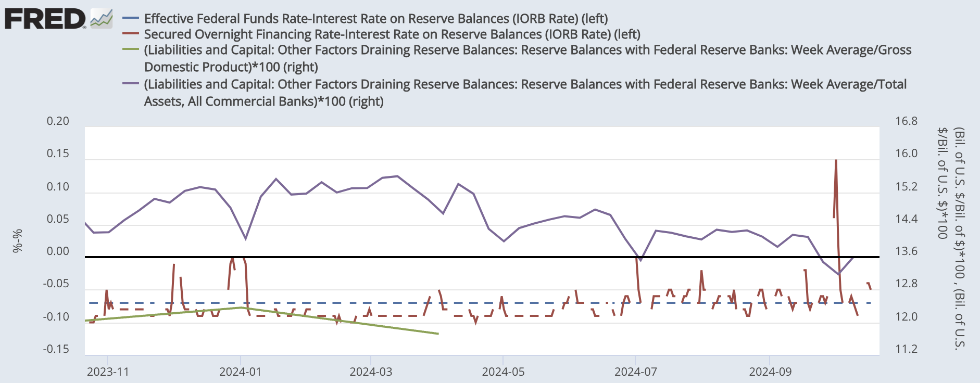The height and width of the screenshot is (383, 980).
Task: Click the FRED logo text
Action: (45, 19)
